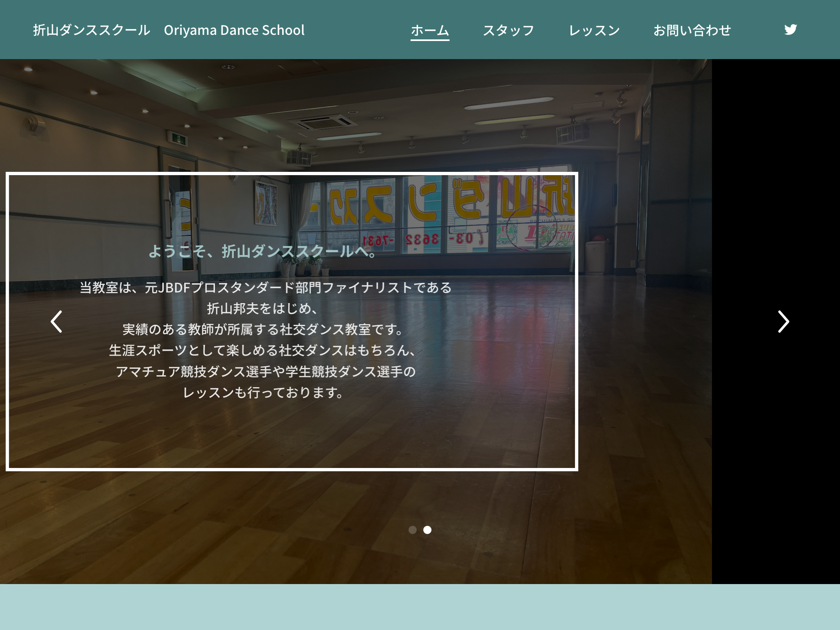The width and height of the screenshot is (840, 630).
Task: Click the paragraph starting 当教室は、元JBDF
Action: tap(265, 288)
